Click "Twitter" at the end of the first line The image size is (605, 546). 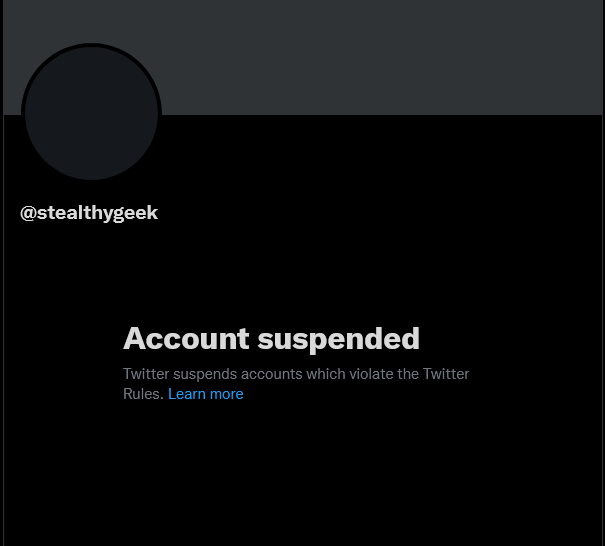(x=446, y=374)
